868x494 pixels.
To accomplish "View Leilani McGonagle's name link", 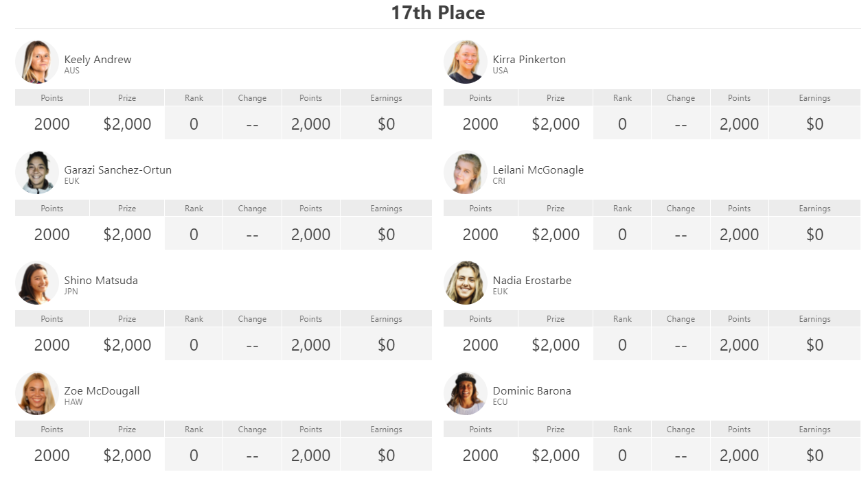I will (x=538, y=170).
